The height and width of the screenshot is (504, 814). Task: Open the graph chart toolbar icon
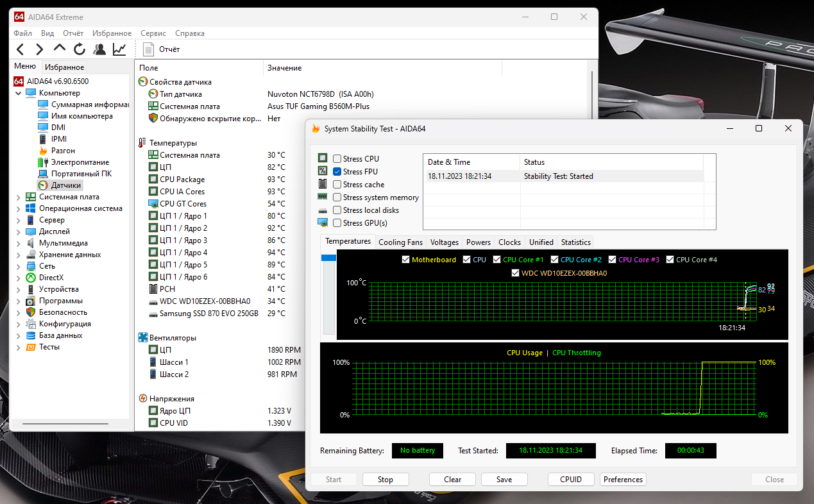119,49
